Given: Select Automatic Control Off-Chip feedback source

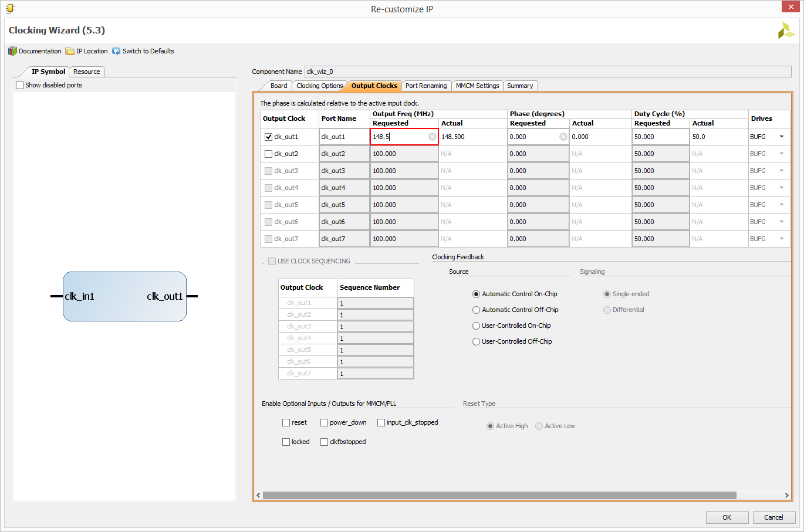Looking at the screenshot, I should coord(477,310).
